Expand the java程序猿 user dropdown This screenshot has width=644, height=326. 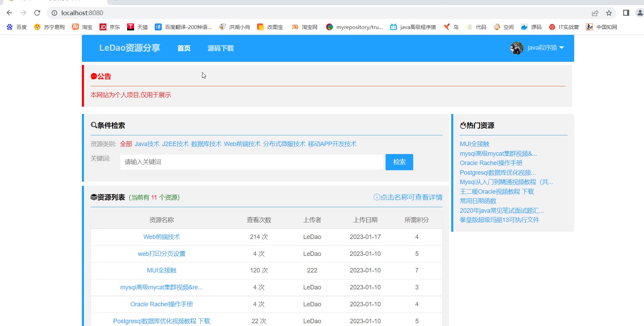561,48
